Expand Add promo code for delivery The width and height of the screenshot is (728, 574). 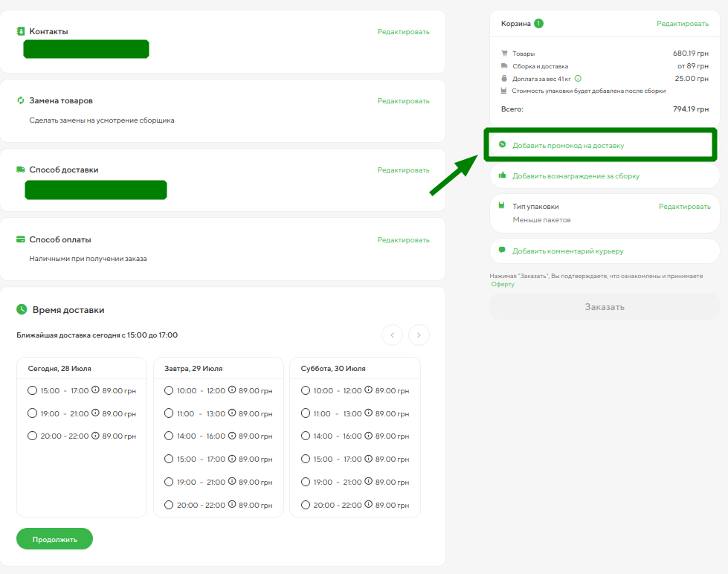point(568,146)
